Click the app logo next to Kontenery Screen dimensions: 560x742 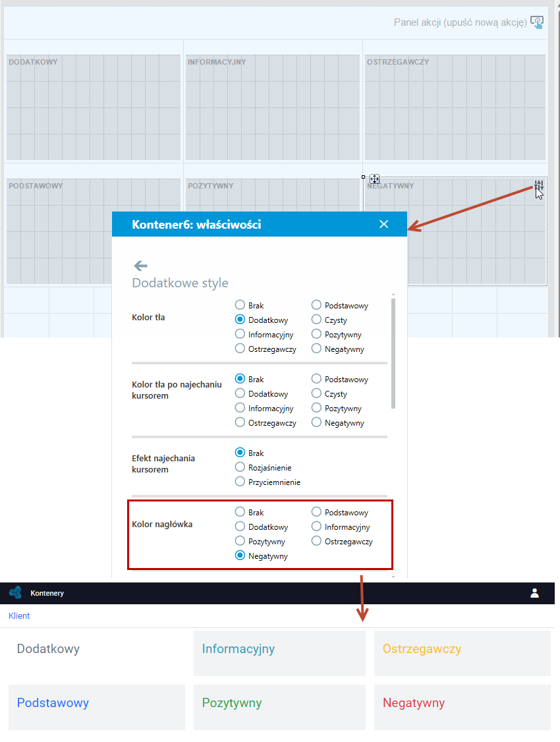coord(16,592)
